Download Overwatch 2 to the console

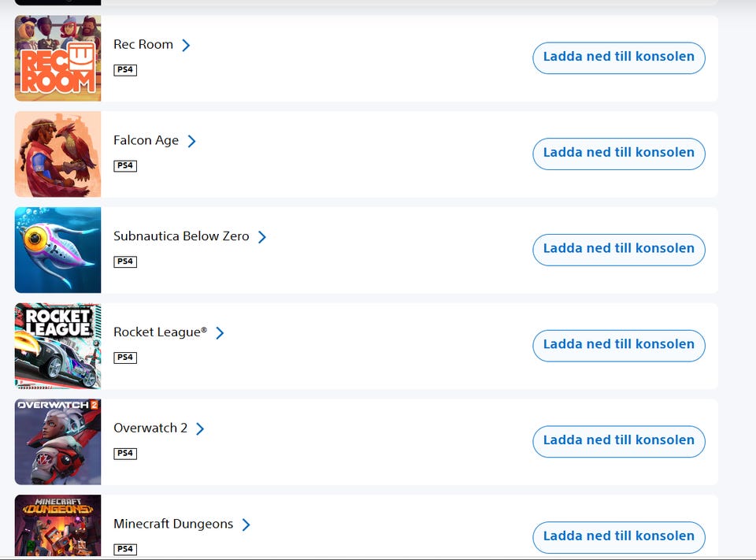pos(618,441)
